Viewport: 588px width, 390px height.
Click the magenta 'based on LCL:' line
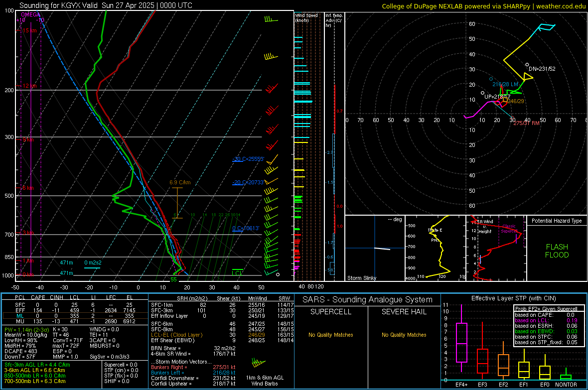point(546,320)
